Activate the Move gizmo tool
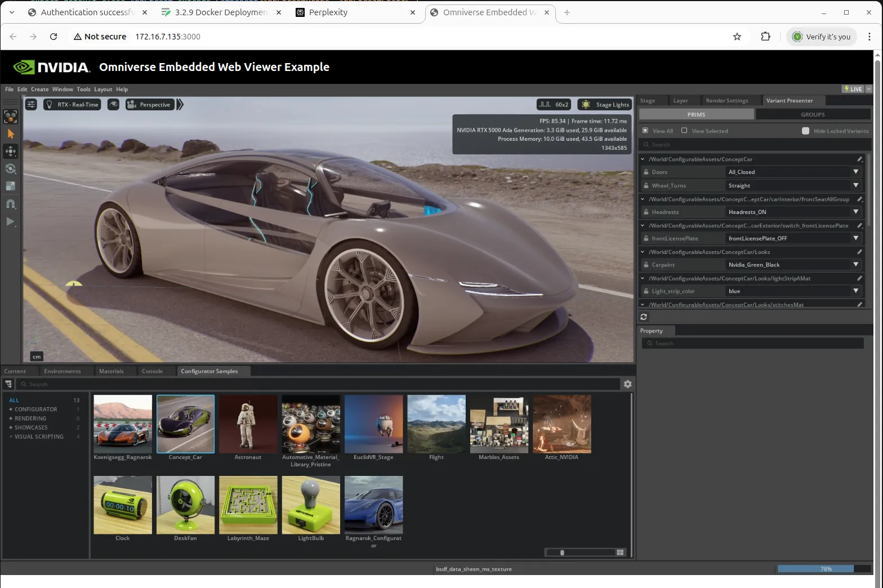The image size is (883, 588). coord(10,151)
